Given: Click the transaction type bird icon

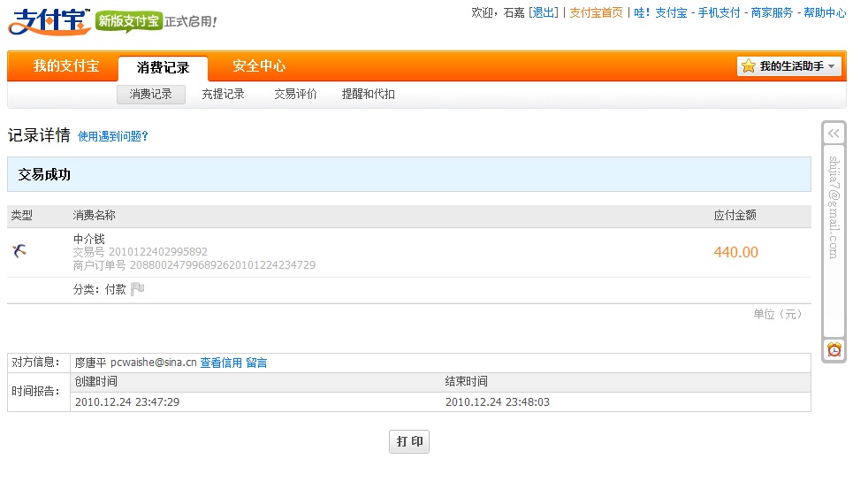Looking at the screenshot, I should (x=19, y=251).
